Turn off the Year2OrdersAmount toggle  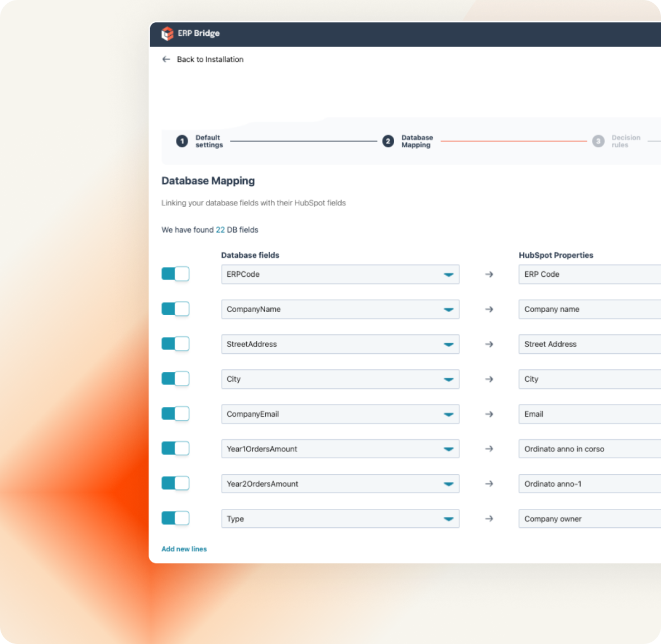pos(175,483)
